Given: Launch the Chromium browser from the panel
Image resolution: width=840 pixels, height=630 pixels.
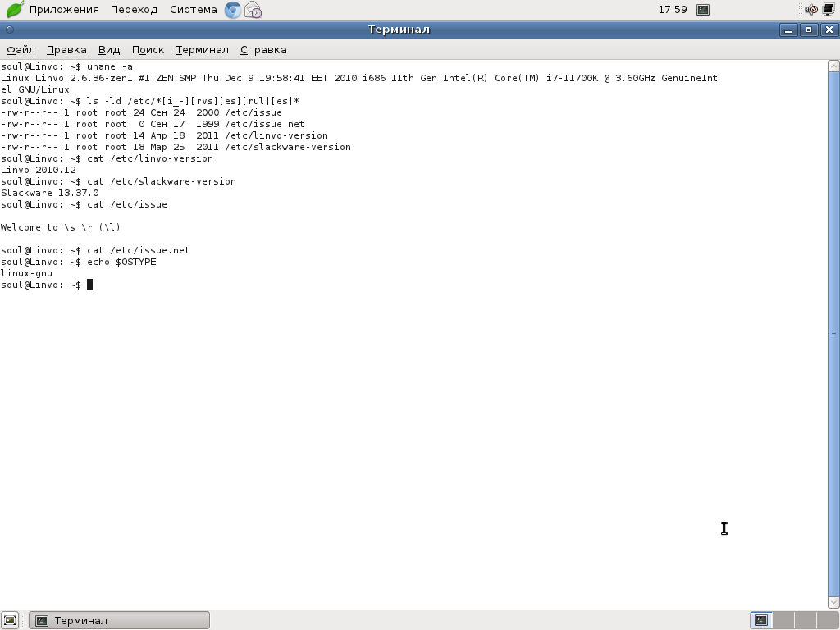Looking at the screenshot, I should [233, 10].
